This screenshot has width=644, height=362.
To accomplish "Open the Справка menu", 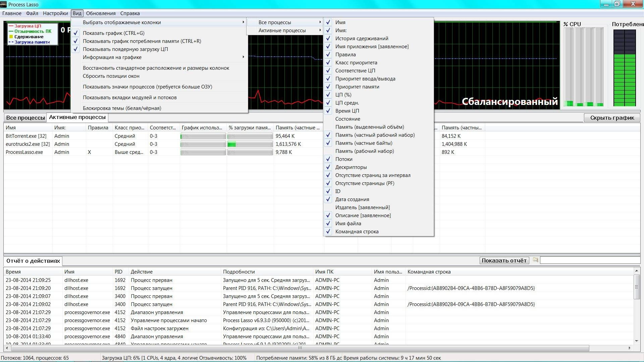I will click(x=130, y=13).
